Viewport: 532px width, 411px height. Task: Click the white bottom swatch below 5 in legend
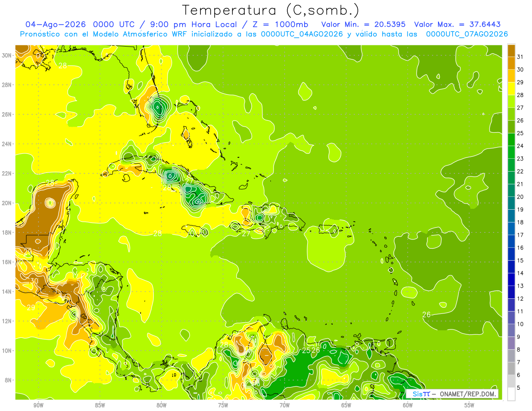[511, 394]
